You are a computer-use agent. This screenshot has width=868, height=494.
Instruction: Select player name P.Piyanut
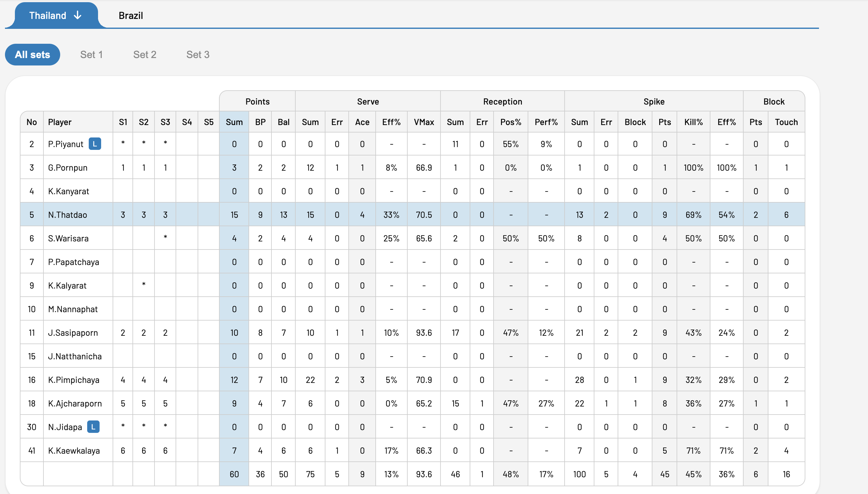[65, 144]
